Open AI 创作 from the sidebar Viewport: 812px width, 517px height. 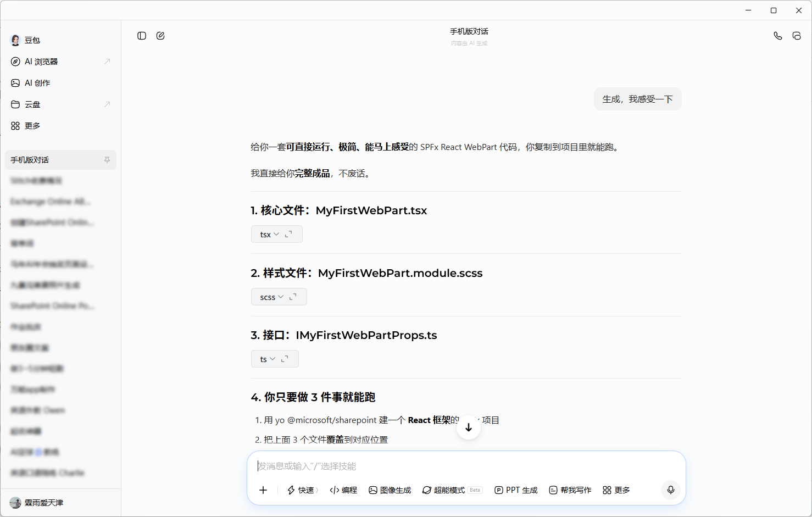pyautogui.click(x=60, y=83)
